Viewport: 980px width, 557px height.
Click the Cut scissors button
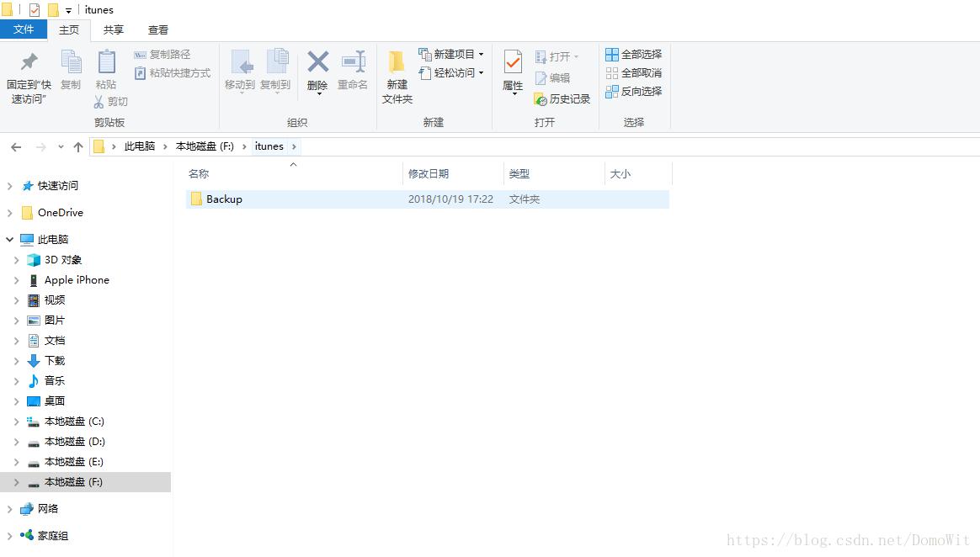[110, 101]
